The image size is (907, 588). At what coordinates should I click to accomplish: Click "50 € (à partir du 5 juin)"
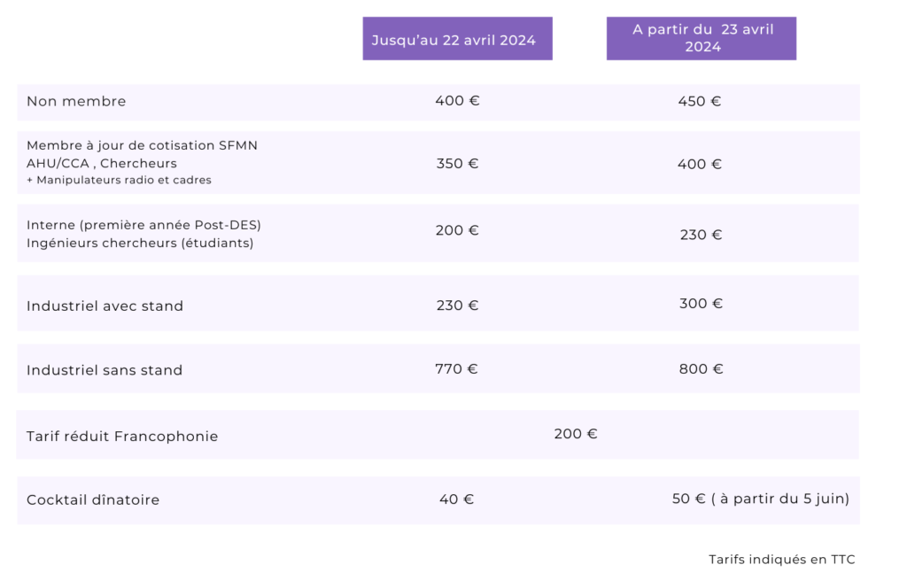tap(760, 499)
